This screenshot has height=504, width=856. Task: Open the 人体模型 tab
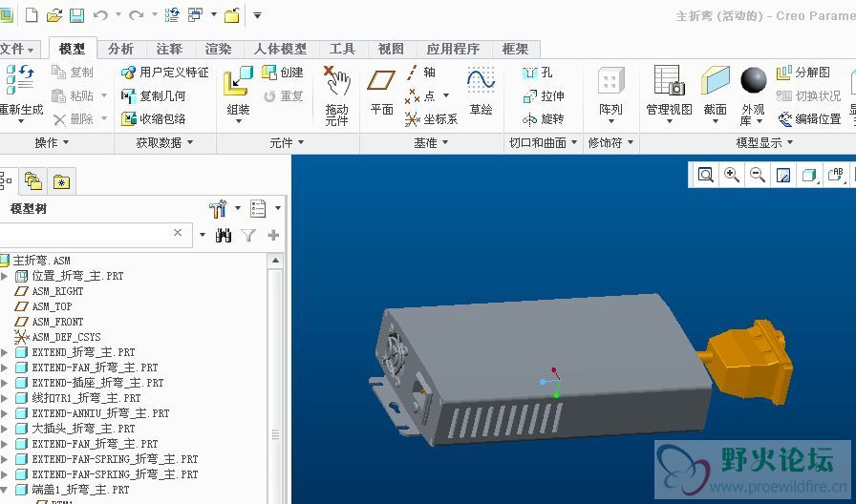281,49
